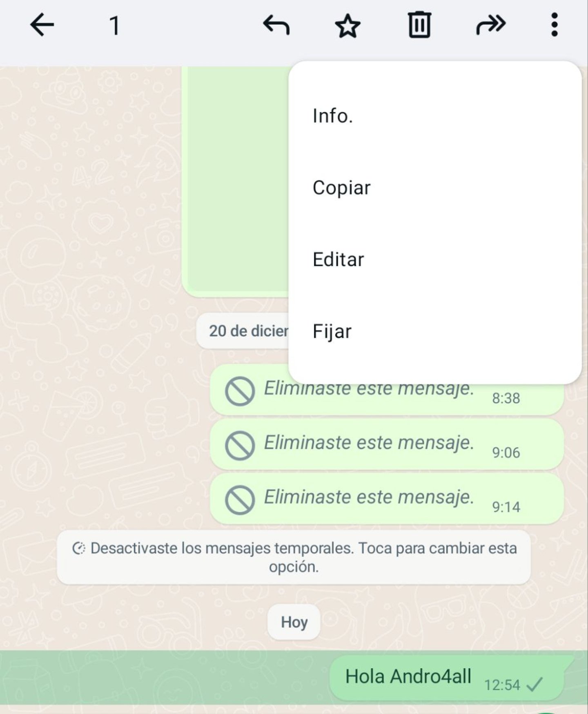Tap the deleted message at 9:06
This screenshot has height=714, width=588.
click(387, 444)
